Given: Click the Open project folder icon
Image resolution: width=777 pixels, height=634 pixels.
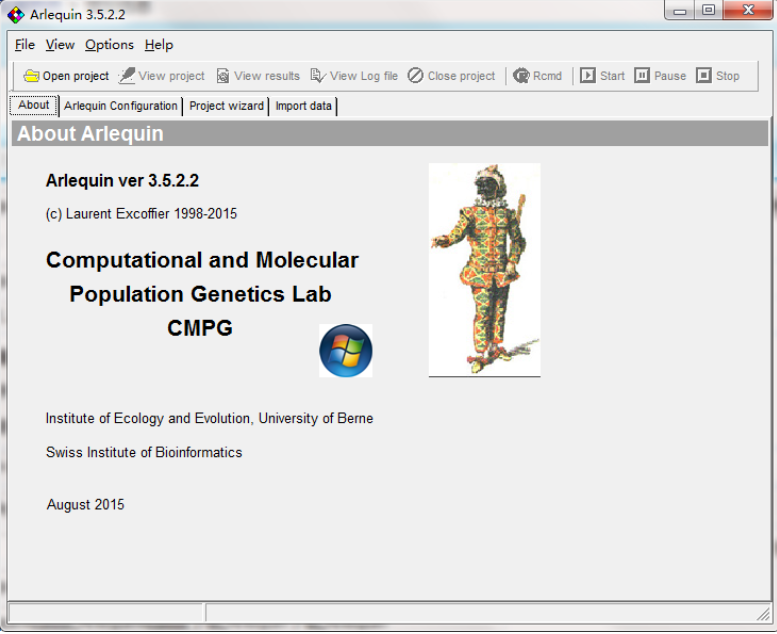Looking at the screenshot, I should tap(31, 76).
